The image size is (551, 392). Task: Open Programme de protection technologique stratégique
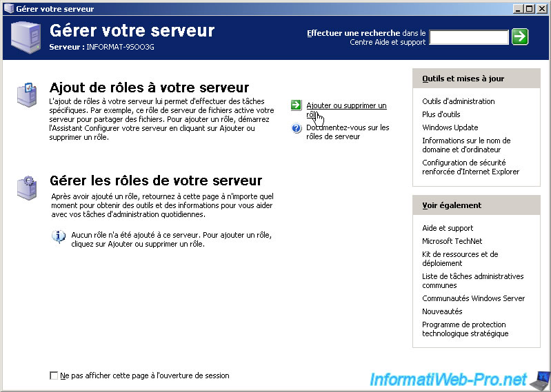coord(465,329)
